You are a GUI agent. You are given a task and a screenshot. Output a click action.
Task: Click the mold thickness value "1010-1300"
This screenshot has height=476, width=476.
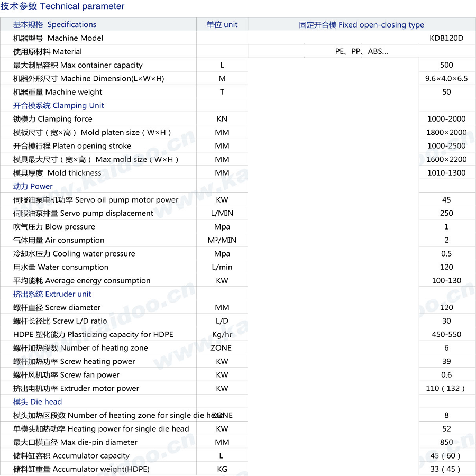[446, 173]
